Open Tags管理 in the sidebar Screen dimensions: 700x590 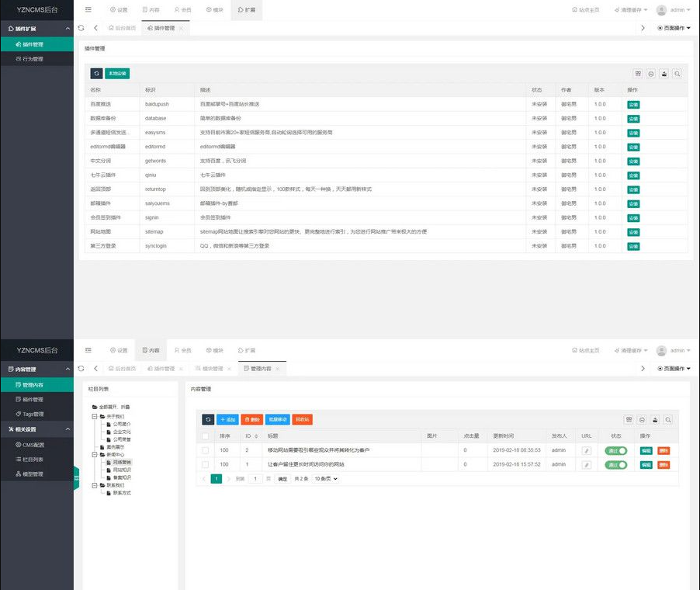[29, 414]
